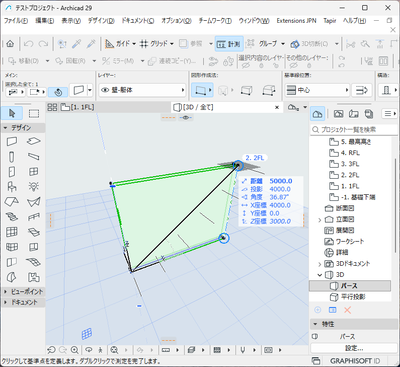Select the Window tool
Screen dimensions: 400x367
(x=34, y=172)
